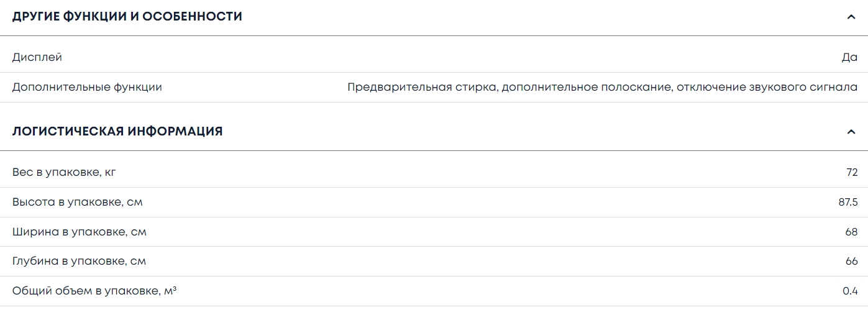
Task: Select the Да value for Дисплей
Action: (x=849, y=57)
